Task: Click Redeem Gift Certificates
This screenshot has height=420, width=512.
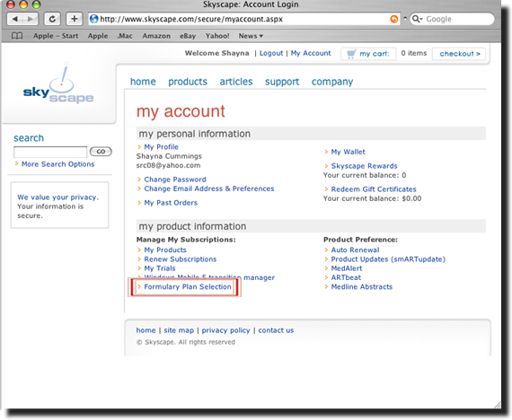Action: pos(374,189)
